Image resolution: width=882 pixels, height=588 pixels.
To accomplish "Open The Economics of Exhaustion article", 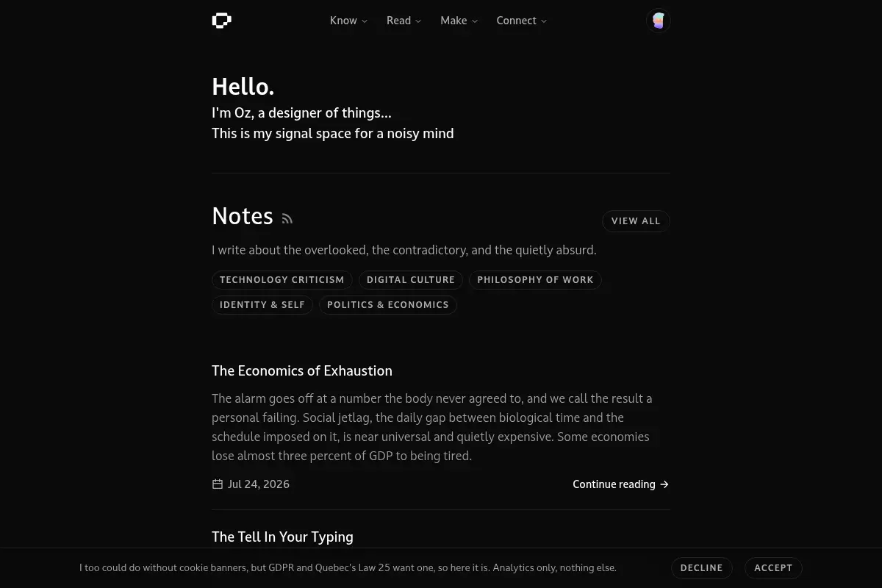I will click(x=302, y=370).
